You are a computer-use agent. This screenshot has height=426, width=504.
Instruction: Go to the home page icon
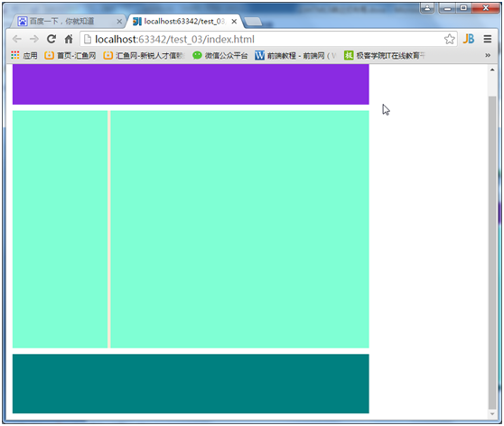69,39
